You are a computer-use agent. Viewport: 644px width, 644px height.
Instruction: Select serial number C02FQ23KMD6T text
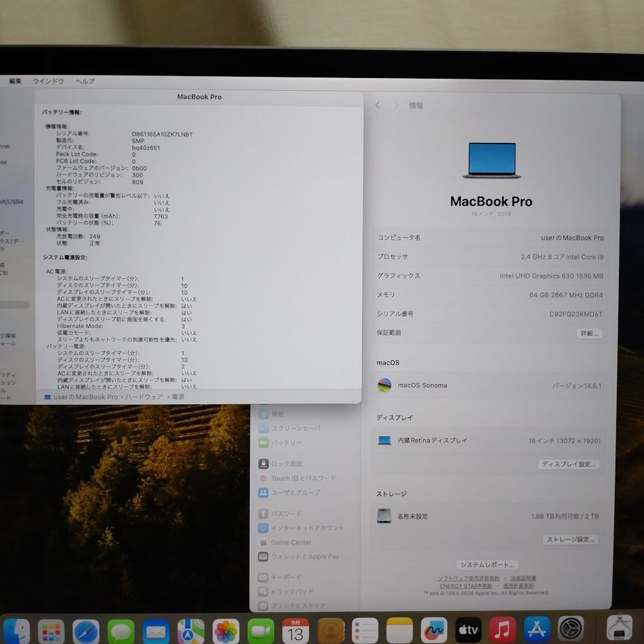pyautogui.click(x=576, y=314)
